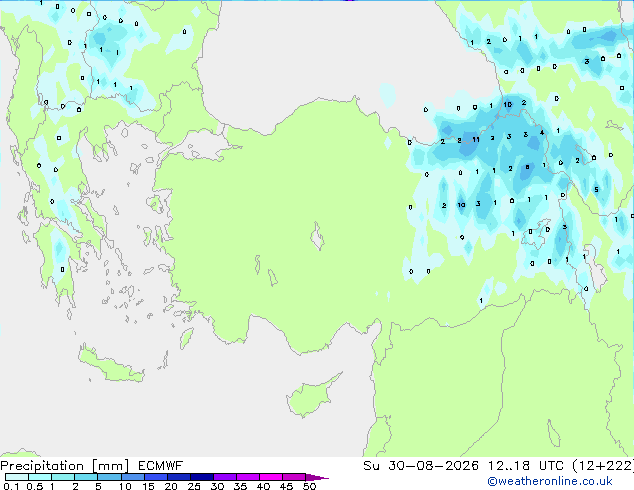Image resolution: width=634 pixels, height=490 pixels.
Task: Click the '45' legend scale label
Action: coord(286,486)
